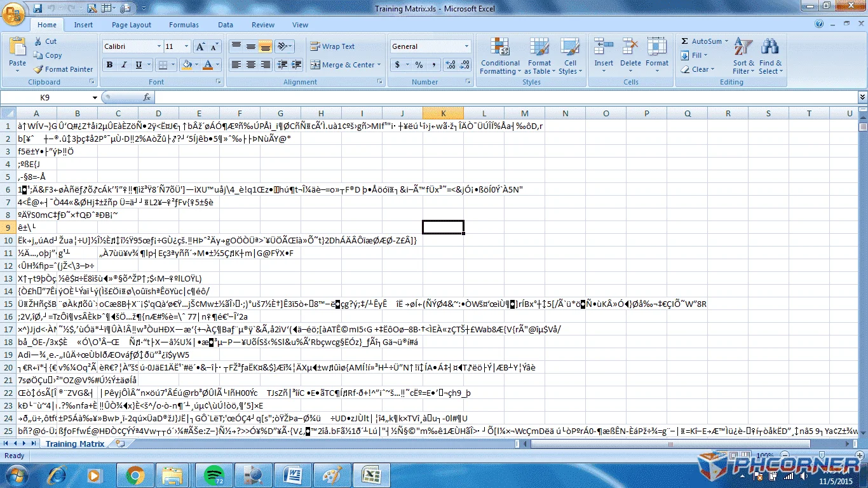868x488 pixels.
Task: Expand Merge & Center dropdown arrow
Action: point(379,65)
